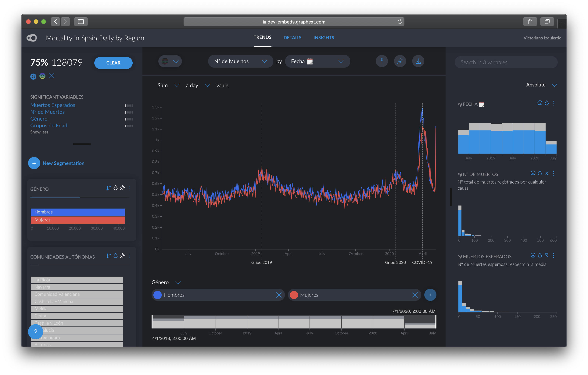The height and width of the screenshot is (375, 588).
Task: Select La Rioja in Comunidades Autónomas
Action: [77, 280]
